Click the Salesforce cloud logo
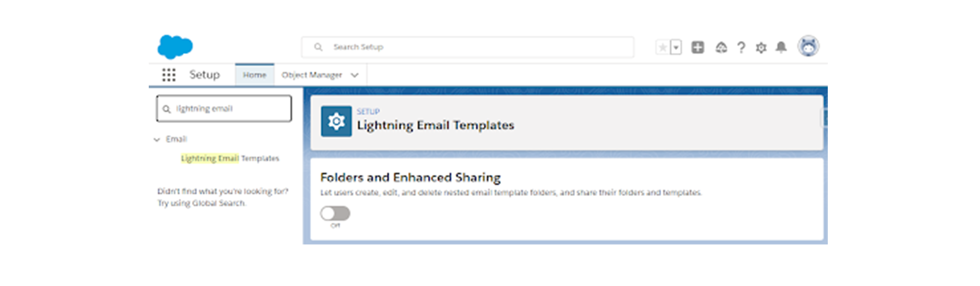 coord(175,47)
